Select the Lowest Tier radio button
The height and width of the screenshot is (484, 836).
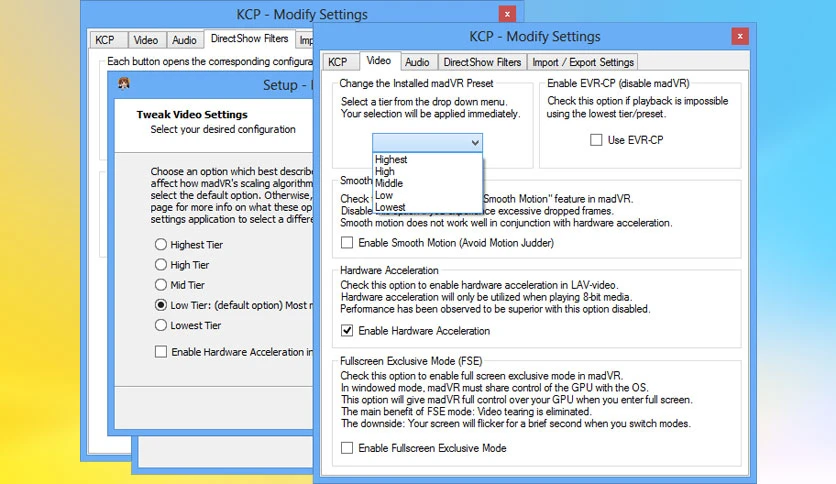(160, 325)
